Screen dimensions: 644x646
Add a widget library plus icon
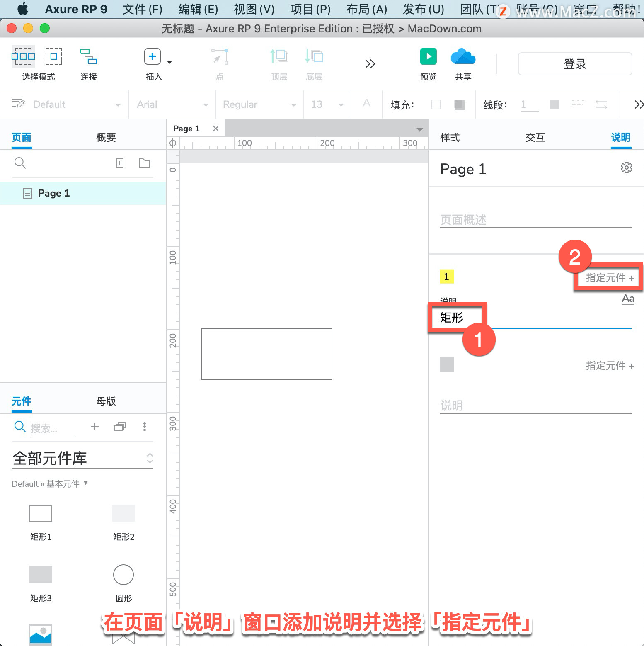pyautogui.click(x=95, y=427)
